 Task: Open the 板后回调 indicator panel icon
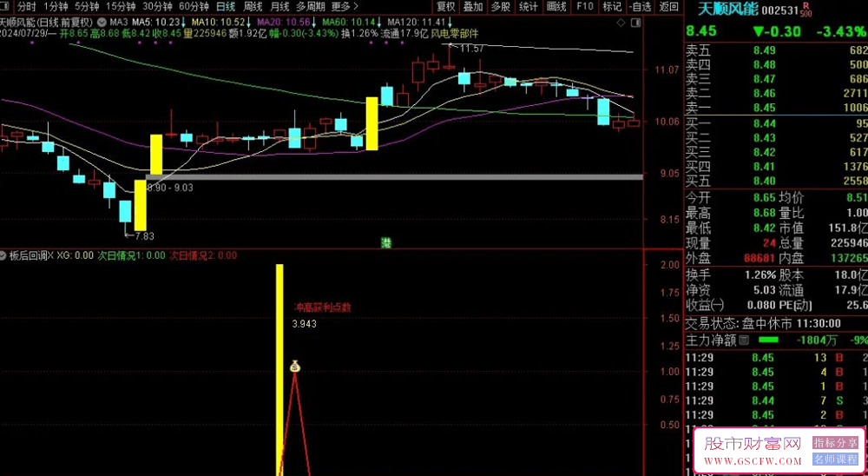pyautogui.click(x=3, y=256)
